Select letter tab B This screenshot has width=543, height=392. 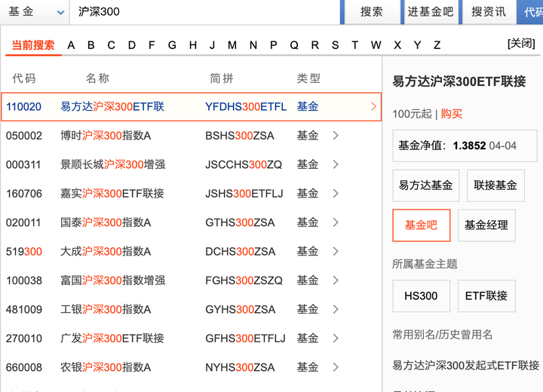[x=91, y=45]
